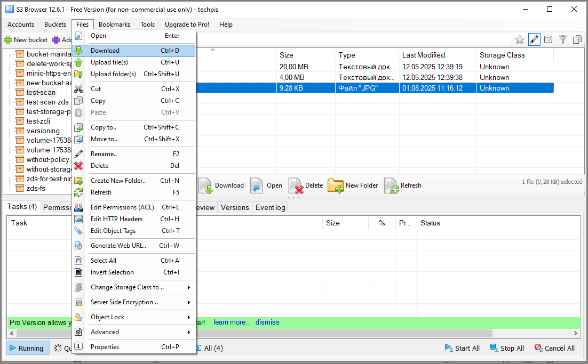Viewport: 588px width, 364px height.
Task: Click the learn more.. link
Action: pos(231,322)
